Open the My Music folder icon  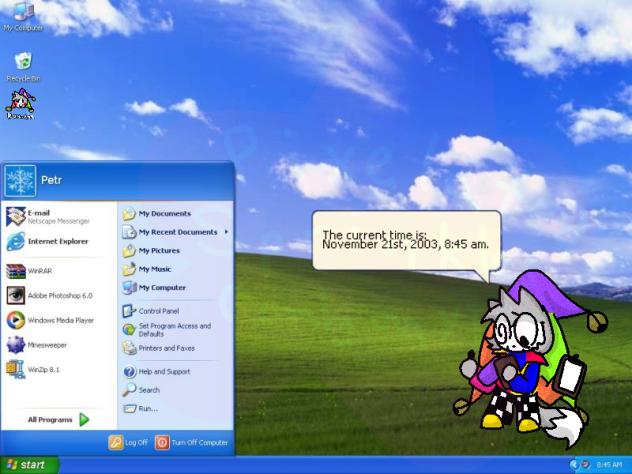click(x=129, y=269)
